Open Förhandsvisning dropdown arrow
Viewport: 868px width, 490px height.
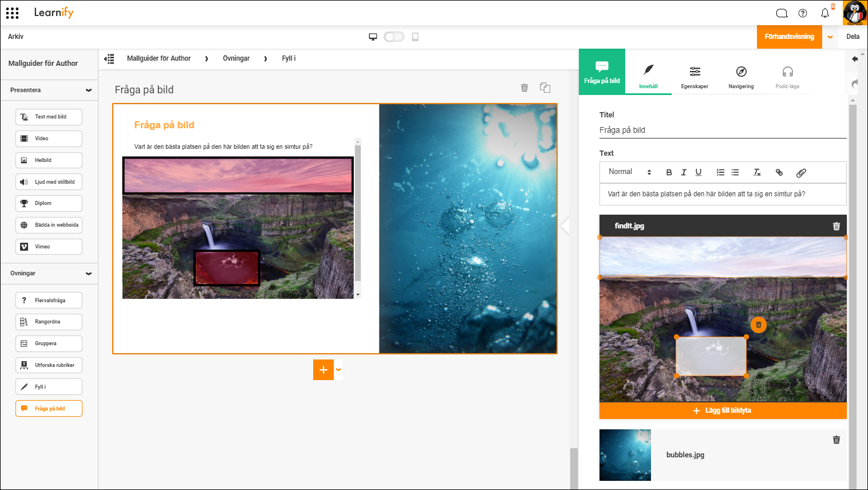[830, 37]
